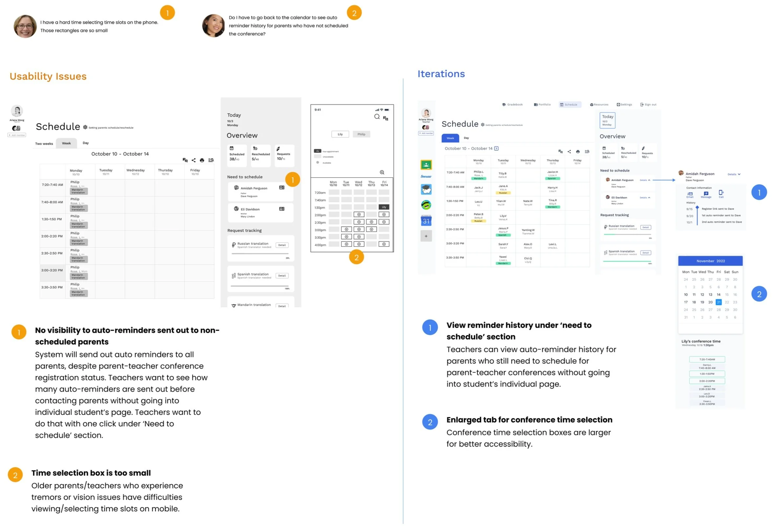Viewport: 781px width, 532px height.
Task: Click the Google Calendar 31 sidebar icon
Action: [x=426, y=221]
